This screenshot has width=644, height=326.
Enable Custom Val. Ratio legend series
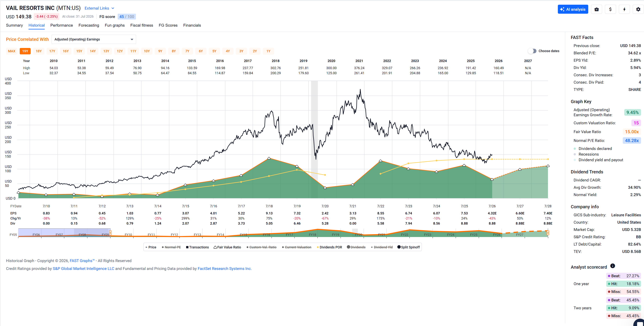pos(261,247)
